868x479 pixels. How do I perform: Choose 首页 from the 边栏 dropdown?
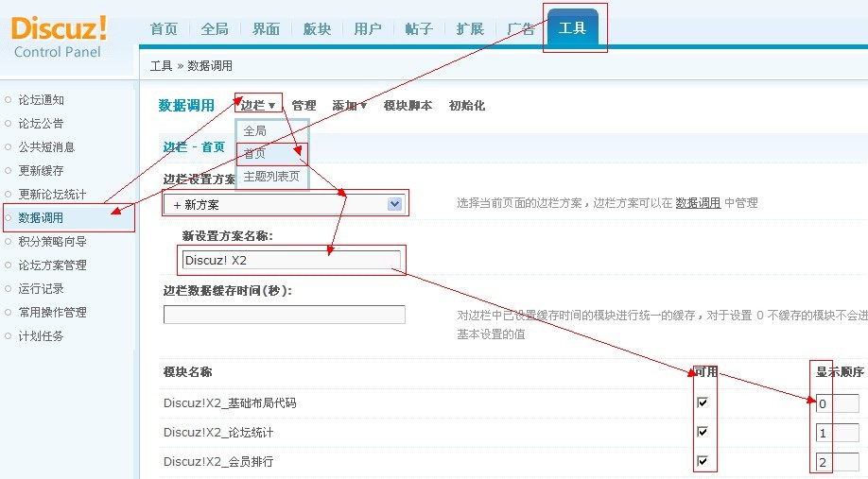271,154
